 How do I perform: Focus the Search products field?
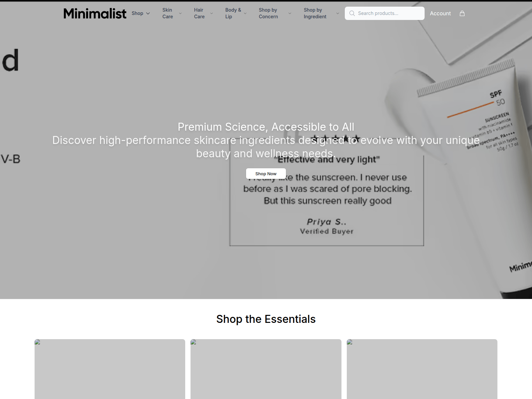coord(385,13)
